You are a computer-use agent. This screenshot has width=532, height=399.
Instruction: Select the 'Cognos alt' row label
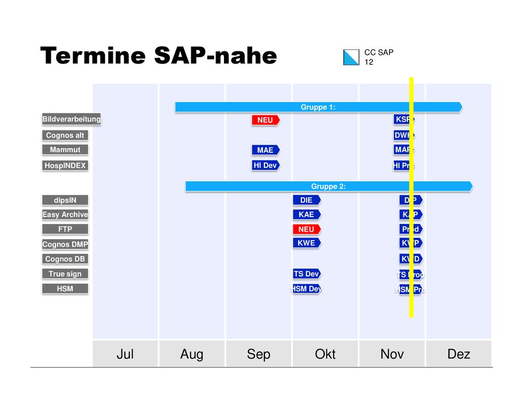coord(65,136)
